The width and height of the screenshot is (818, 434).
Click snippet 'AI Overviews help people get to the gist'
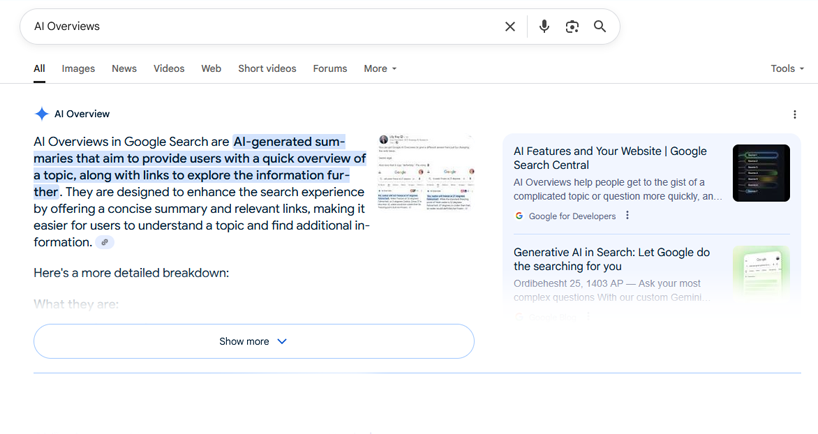618,189
